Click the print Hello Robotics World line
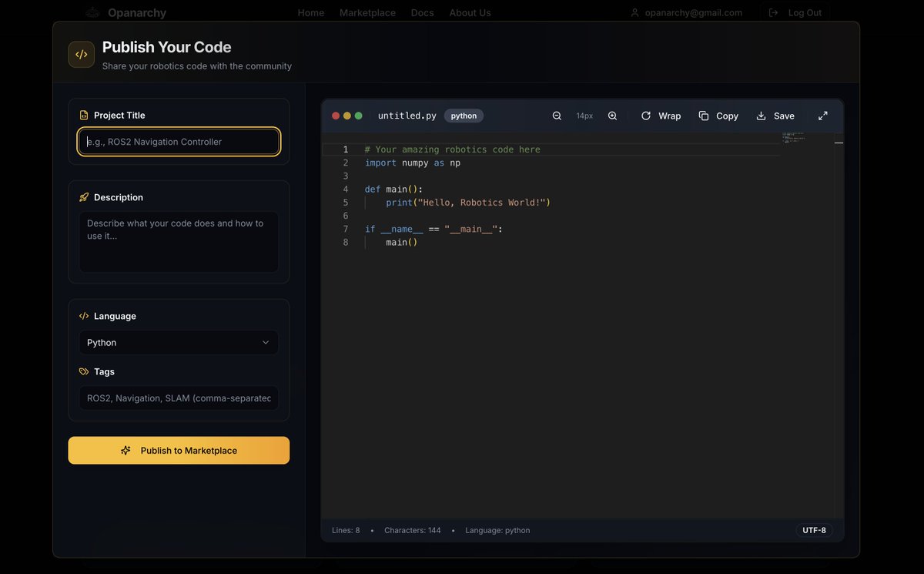 (468, 203)
